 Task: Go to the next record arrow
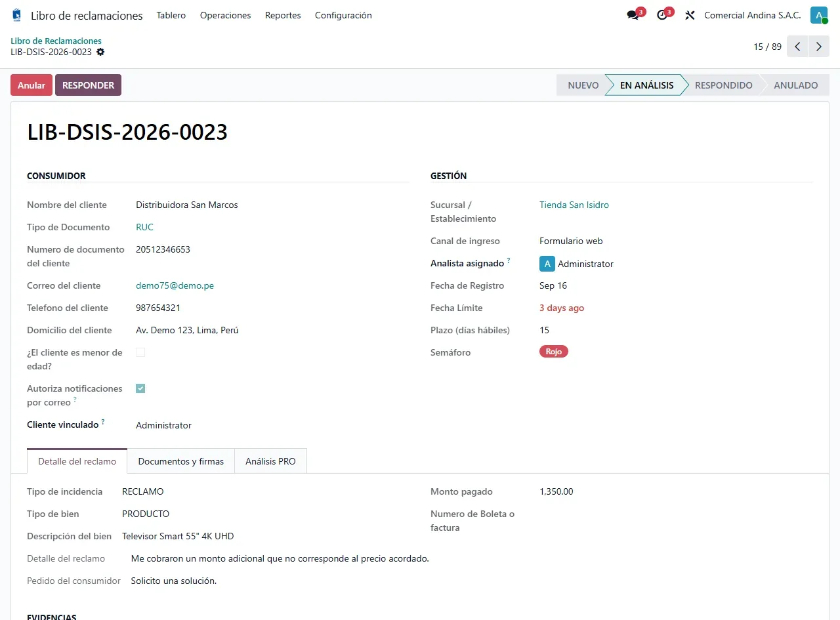(x=818, y=47)
